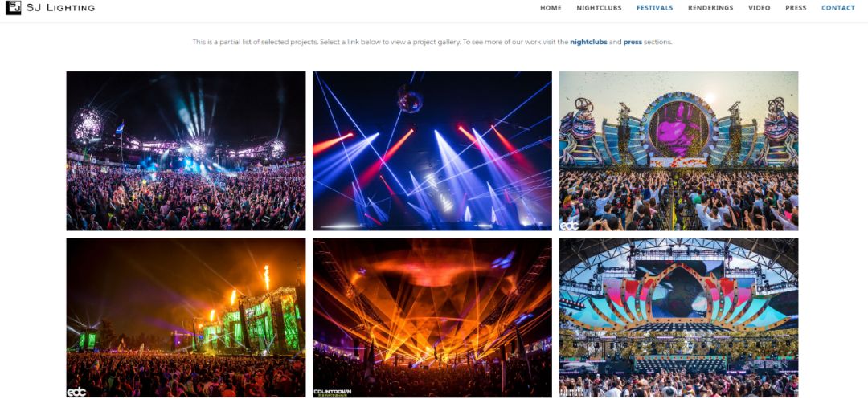Open the Video menu section
This screenshot has width=868, height=399.
759,8
